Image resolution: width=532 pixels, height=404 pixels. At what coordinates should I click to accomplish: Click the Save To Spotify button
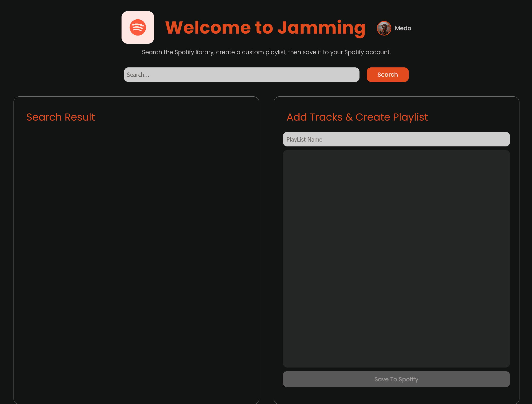point(396,379)
